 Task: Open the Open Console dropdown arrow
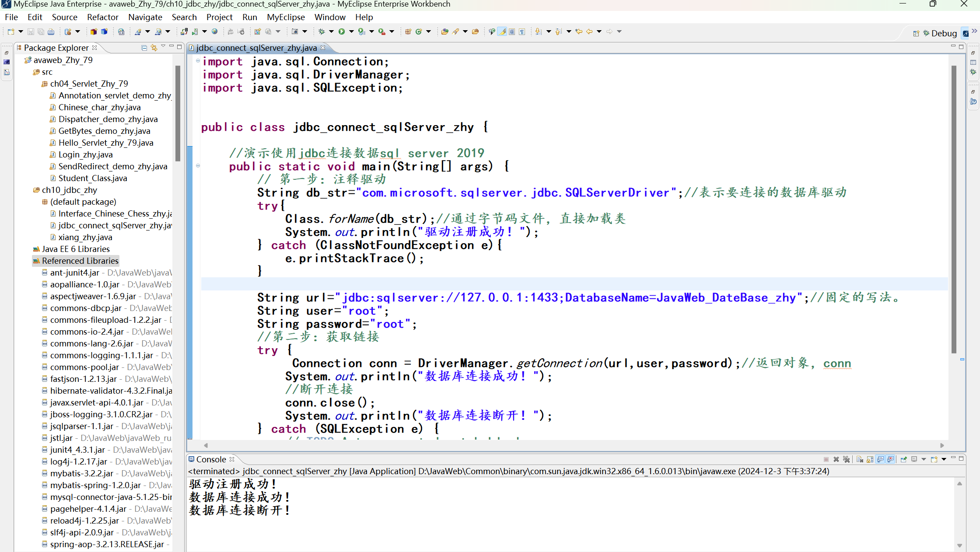click(x=944, y=459)
